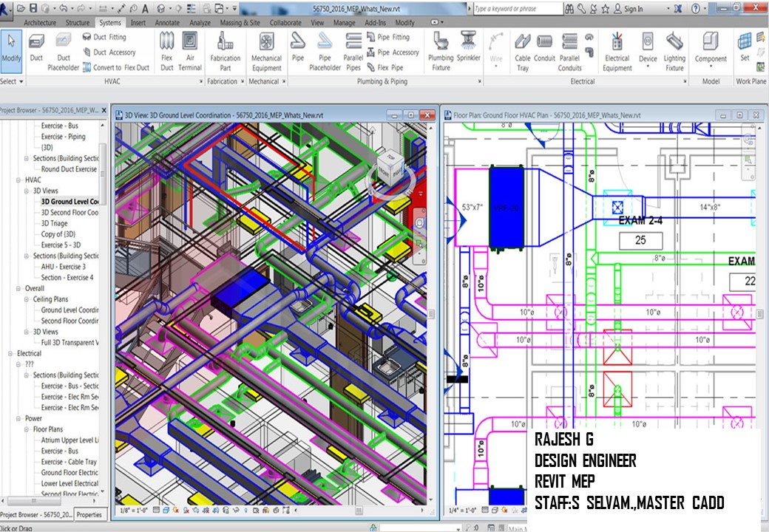Click the Save icon in quick access toolbar

tap(33, 8)
